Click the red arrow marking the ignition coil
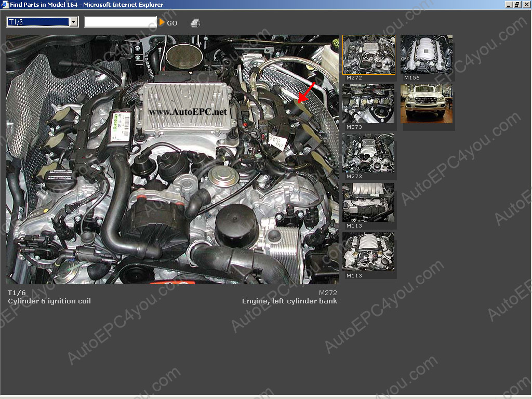Viewport: 532px width, 399px height. click(306, 92)
